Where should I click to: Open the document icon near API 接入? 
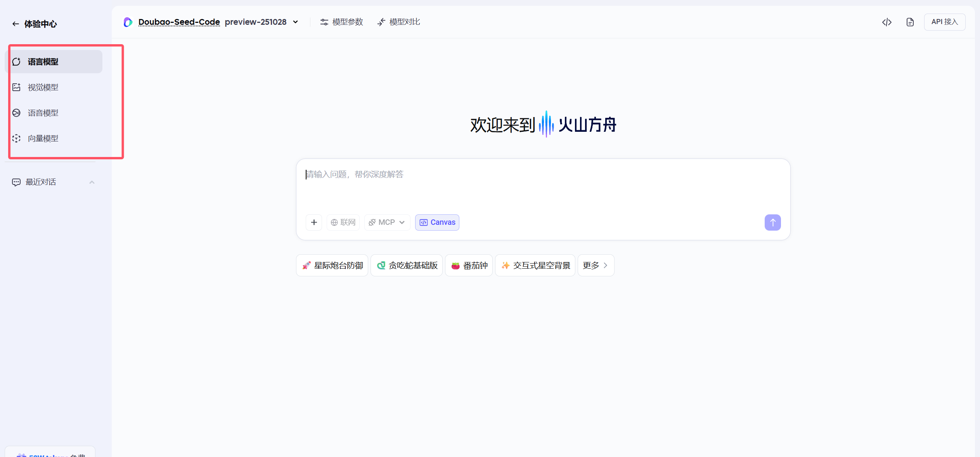pyautogui.click(x=910, y=22)
